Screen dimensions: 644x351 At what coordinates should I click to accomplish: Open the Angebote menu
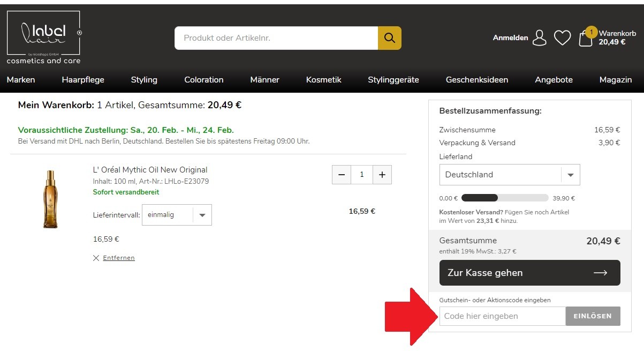[x=554, y=80]
